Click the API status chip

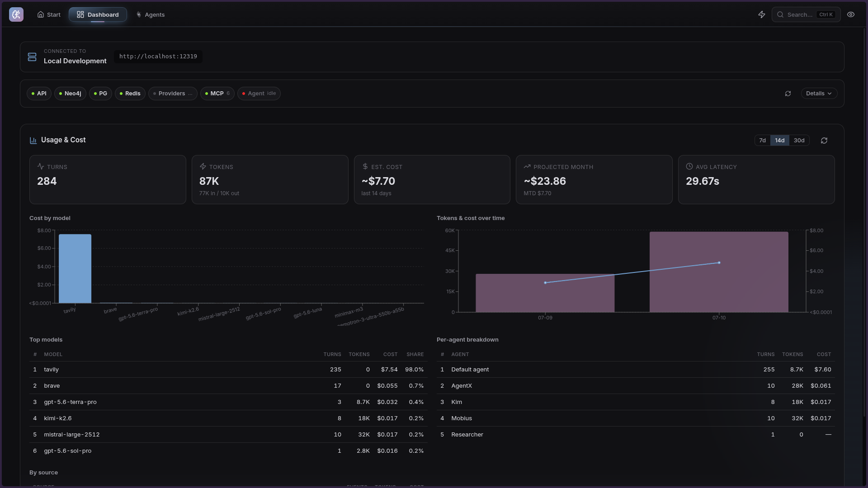tap(39, 94)
